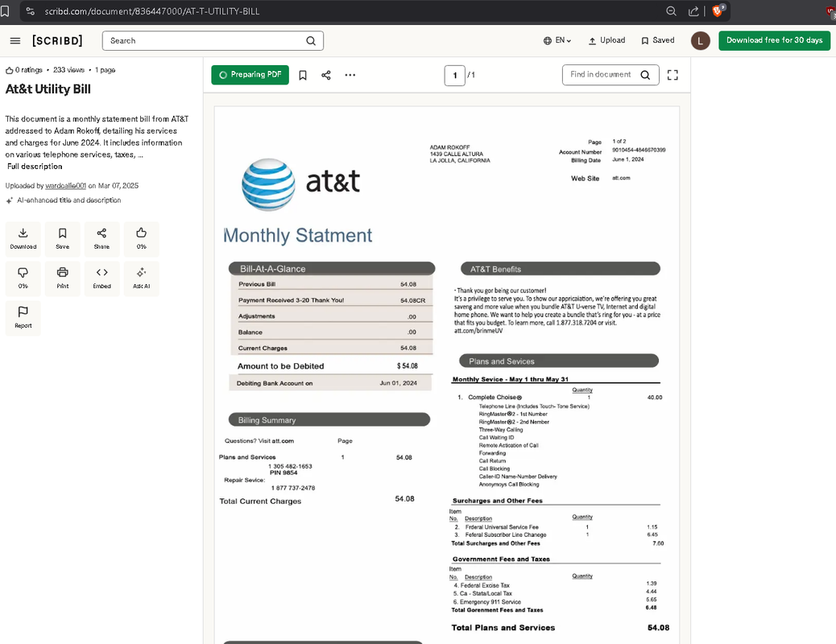836x644 pixels.
Task: Click the '233 views' text
Action: point(68,70)
